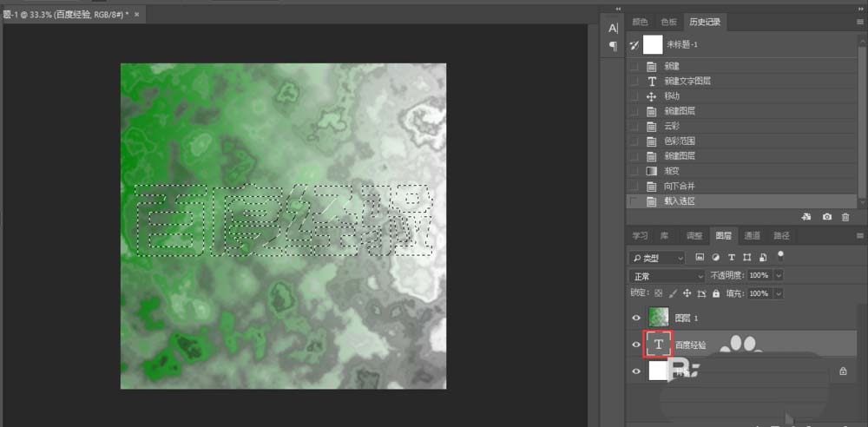Screen dimensions: 868x427
Task: Revert to the 新建 history state
Action: click(x=741, y=67)
